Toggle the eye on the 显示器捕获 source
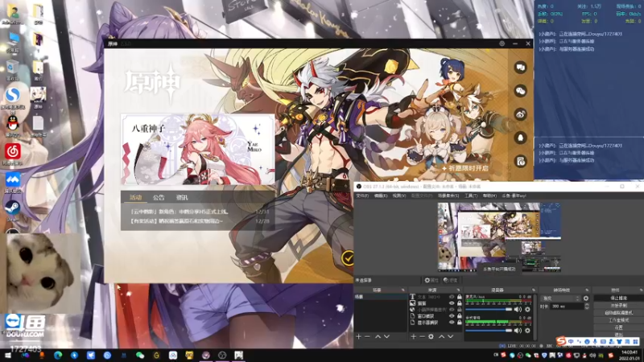 point(452,323)
